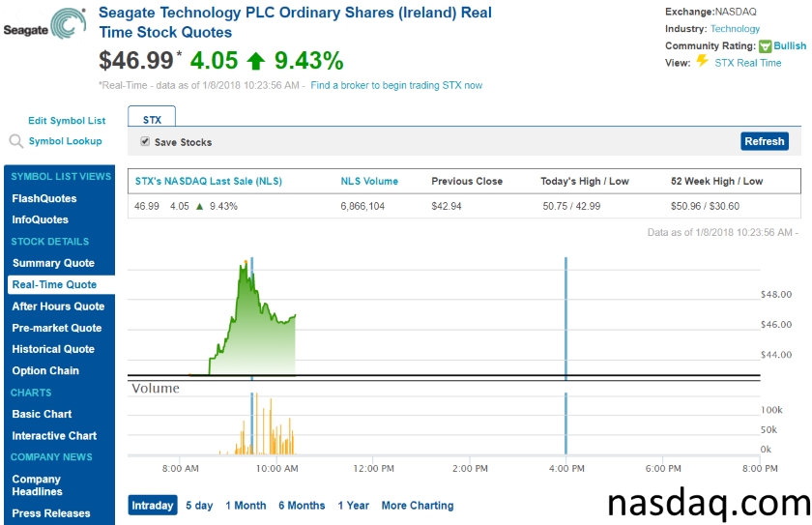Click the lightning bolt real-time icon
812x525 pixels.
pyautogui.click(x=702, y=61)
